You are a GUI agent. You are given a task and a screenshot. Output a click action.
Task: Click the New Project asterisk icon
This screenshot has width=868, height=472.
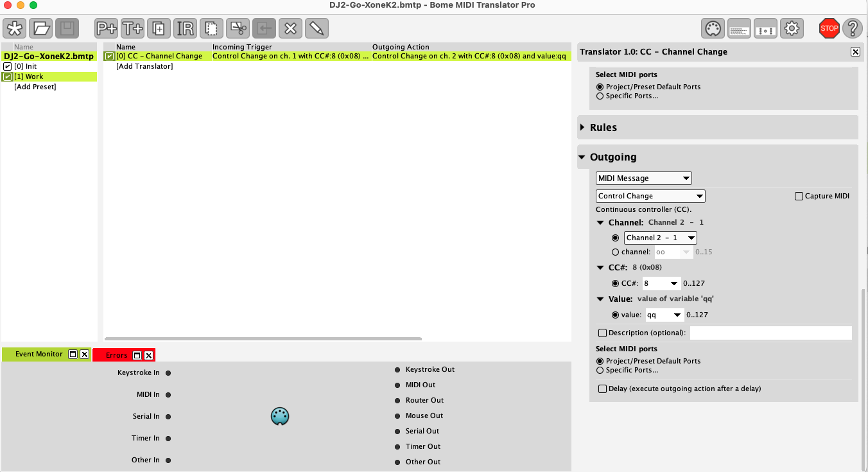point(15,28)
